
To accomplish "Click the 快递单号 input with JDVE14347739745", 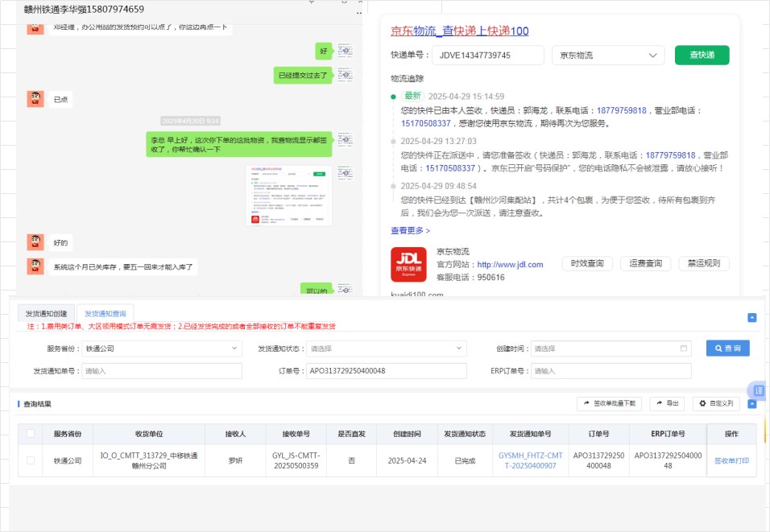I will click(488, 56).
